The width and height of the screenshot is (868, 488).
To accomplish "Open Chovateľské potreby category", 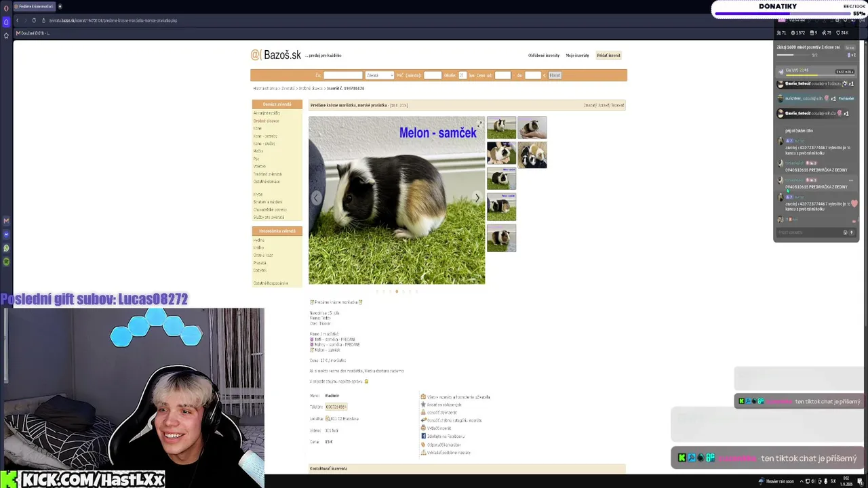I will click(270, 209).
